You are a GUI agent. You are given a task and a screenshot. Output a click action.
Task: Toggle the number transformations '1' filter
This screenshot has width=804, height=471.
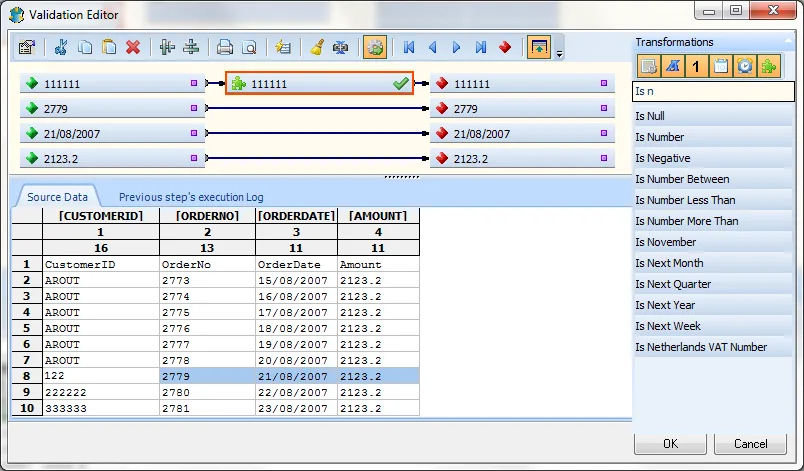(x=696, y=66)
